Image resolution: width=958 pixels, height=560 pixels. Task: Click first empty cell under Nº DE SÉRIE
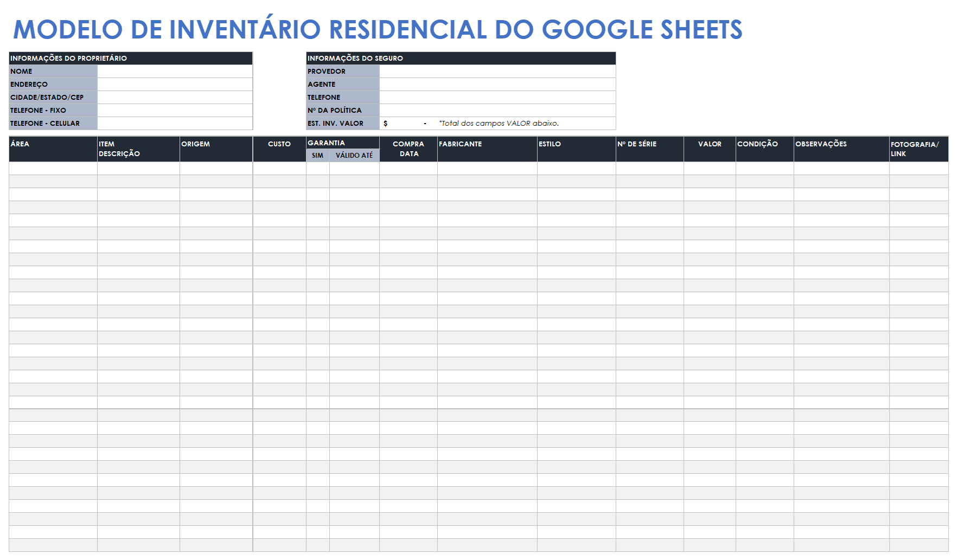[x=650, y=168]
